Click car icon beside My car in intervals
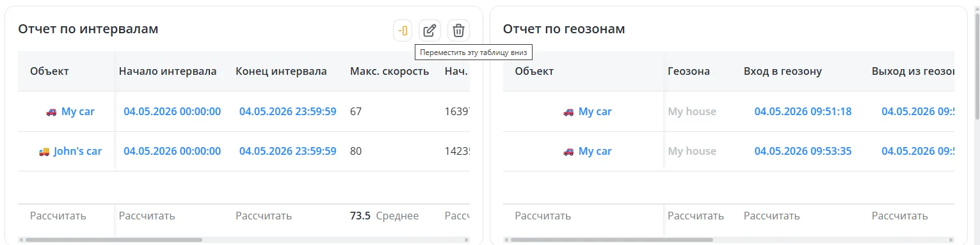 tap(51, 112)
